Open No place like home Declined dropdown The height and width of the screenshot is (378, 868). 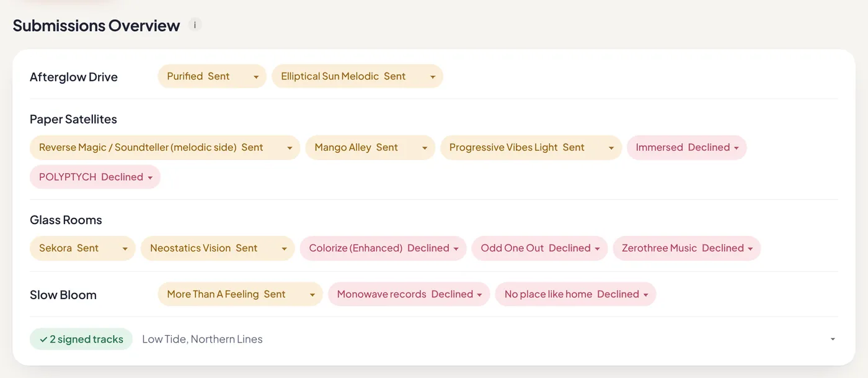(x=575, y=294)
